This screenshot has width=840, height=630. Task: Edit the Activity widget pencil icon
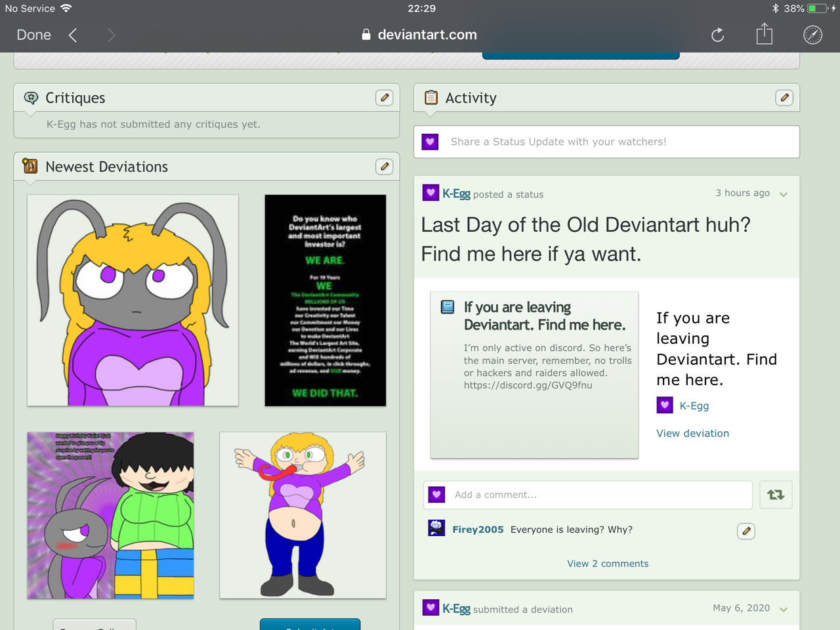pos(784,98)
